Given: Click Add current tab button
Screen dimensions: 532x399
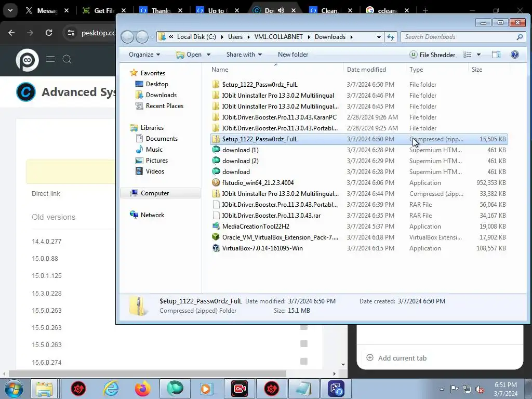Looking at the screenshot, I should click(397, 358).
